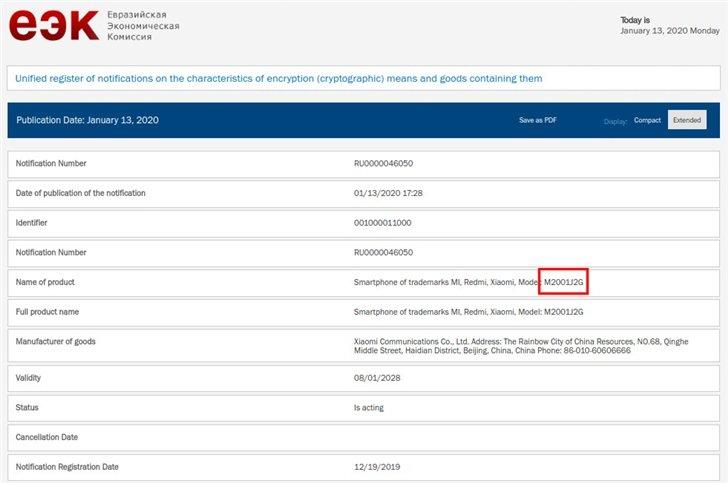
Task: Click the Manufacturer of goods label
Action: tap(55, 341)
